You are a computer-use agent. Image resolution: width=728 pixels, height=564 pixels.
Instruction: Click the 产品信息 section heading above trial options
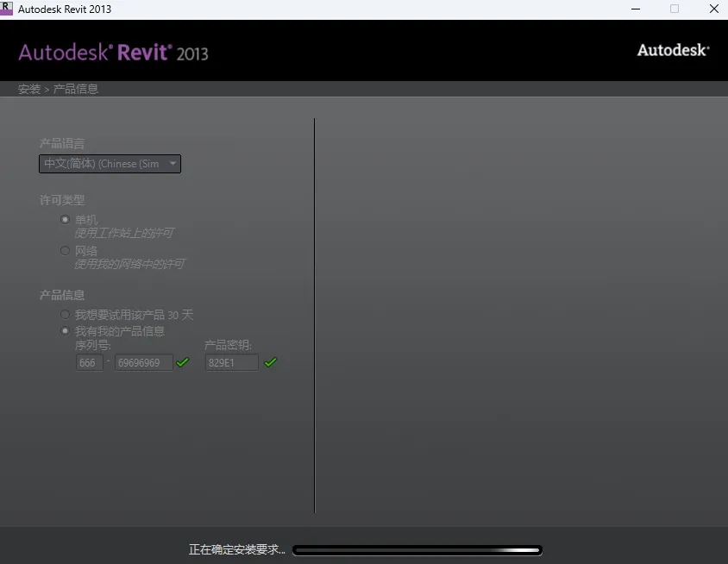62,295
